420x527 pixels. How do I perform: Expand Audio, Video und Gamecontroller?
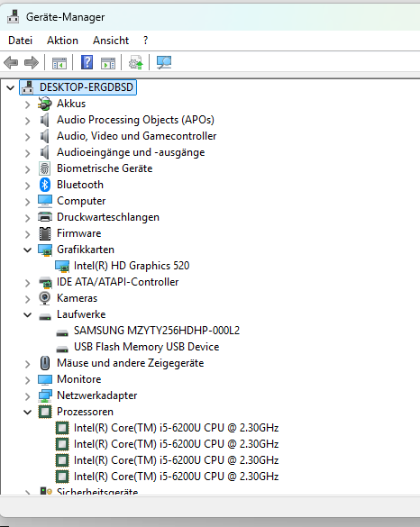(28, 137)
